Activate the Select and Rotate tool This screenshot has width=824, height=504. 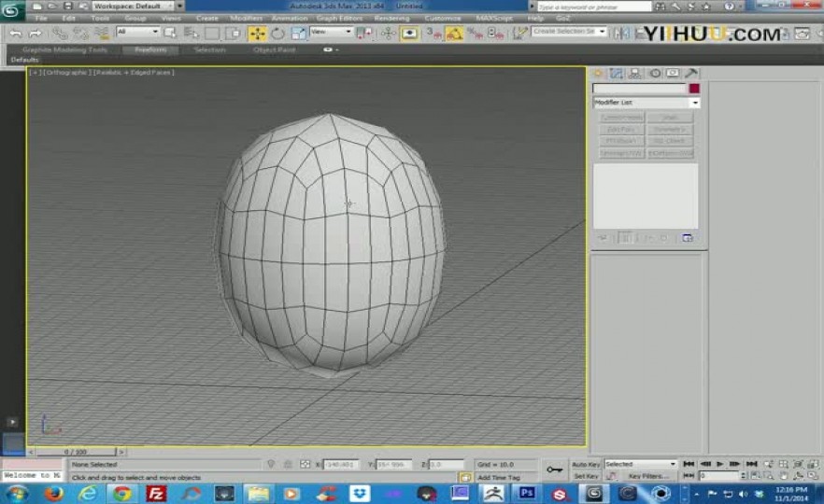(277, 33)
